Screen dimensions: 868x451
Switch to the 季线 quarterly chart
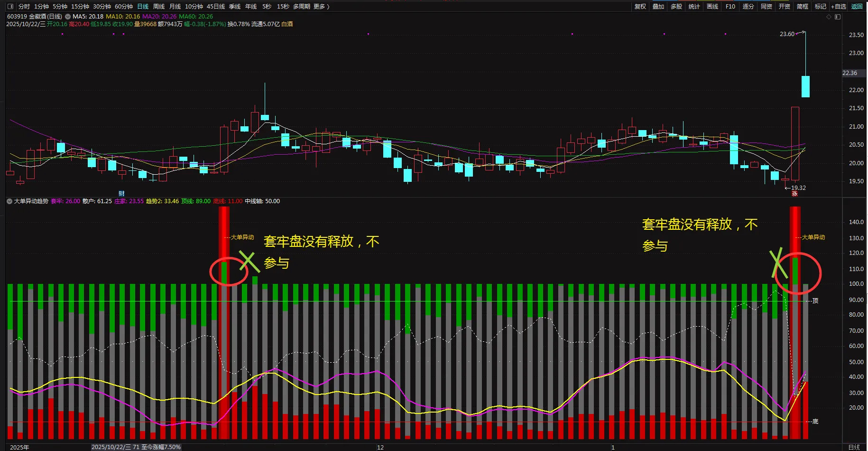point(235,7)
